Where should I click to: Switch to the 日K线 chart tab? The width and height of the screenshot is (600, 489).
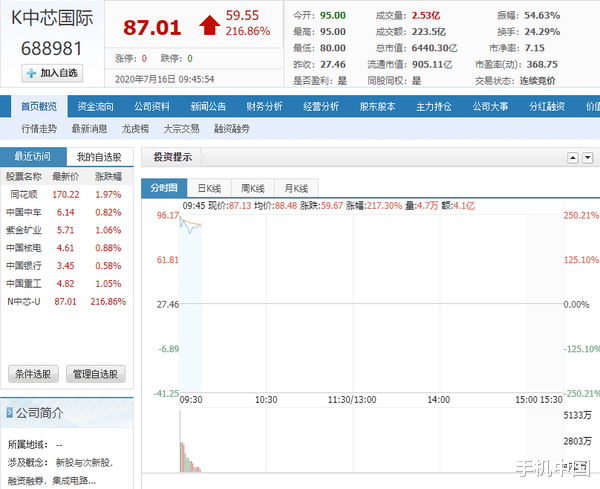[x=209, y=188]
